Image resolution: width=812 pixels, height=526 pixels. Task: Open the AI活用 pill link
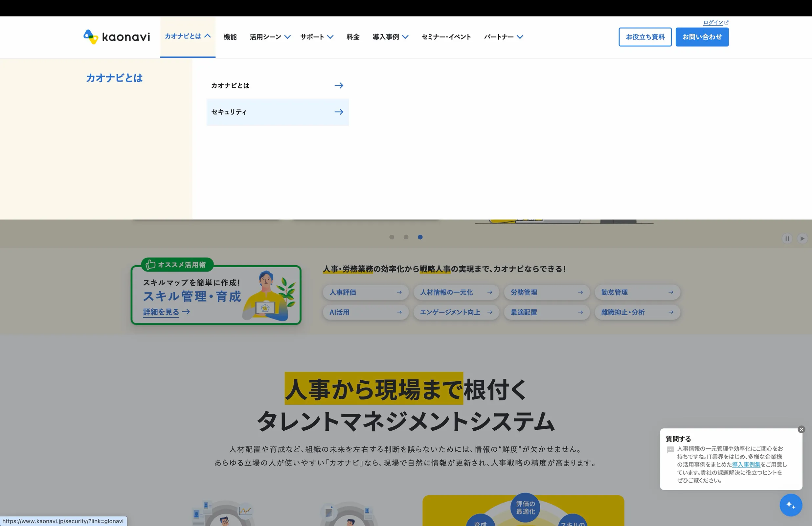(366, 312)
